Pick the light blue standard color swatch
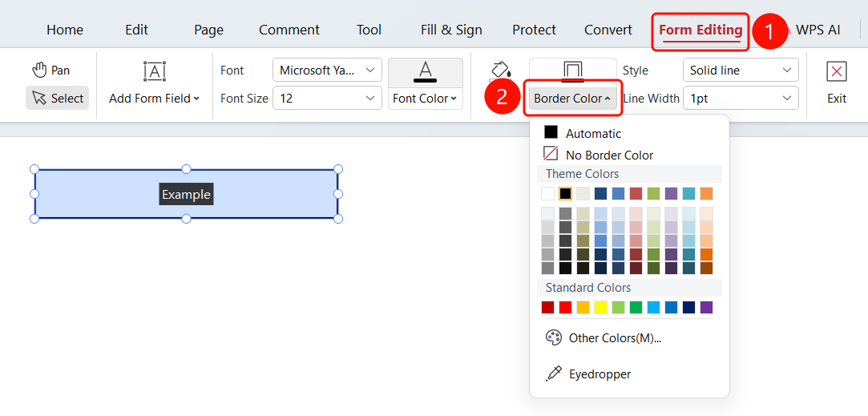The image size is (868, 416). [x=653, y=308]
